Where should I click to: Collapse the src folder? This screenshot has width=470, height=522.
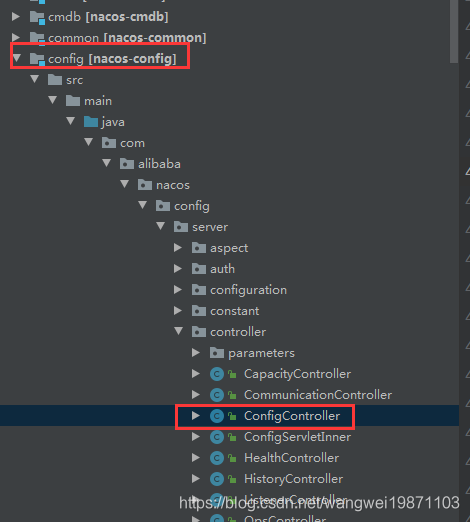tap(35, 79)
